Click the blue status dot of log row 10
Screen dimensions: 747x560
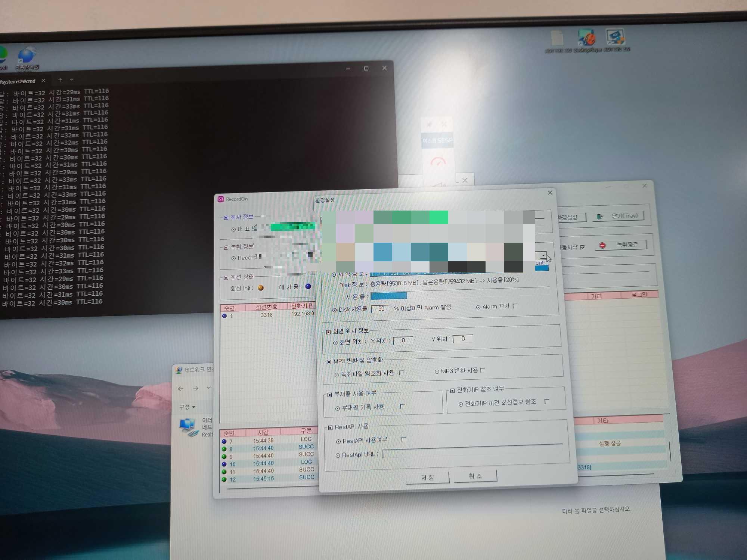click(x=224, y=464)
